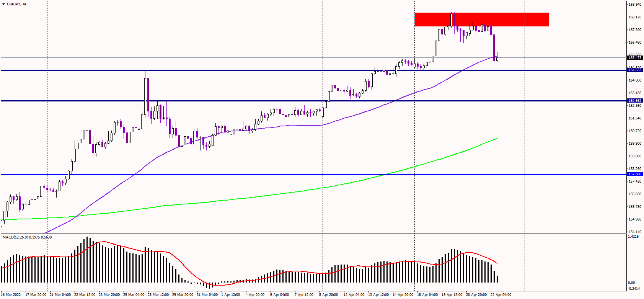Click the 17 Mar 20:00 time label

[x=36, y=295]
